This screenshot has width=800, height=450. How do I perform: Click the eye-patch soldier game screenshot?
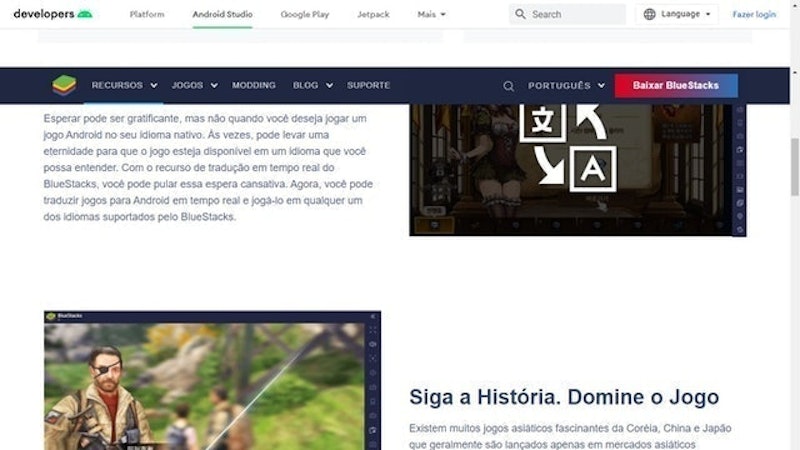tap(212, 381)
